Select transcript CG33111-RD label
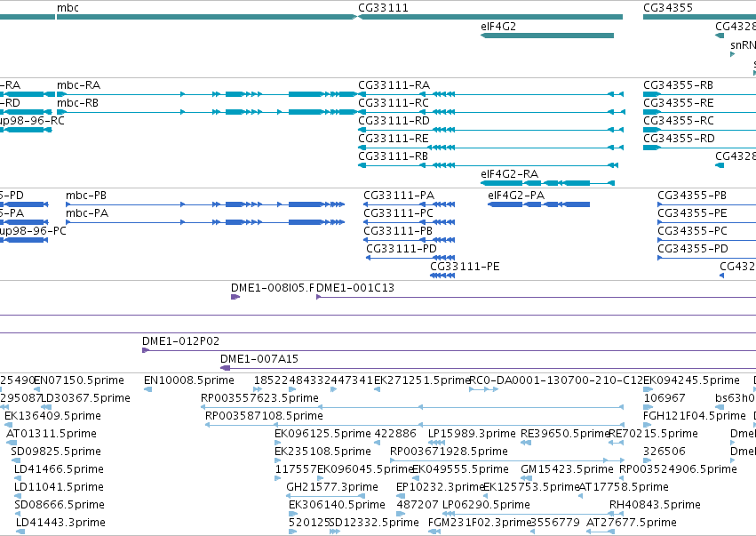This screenshot has height=536, width=756. pos(394,121)
